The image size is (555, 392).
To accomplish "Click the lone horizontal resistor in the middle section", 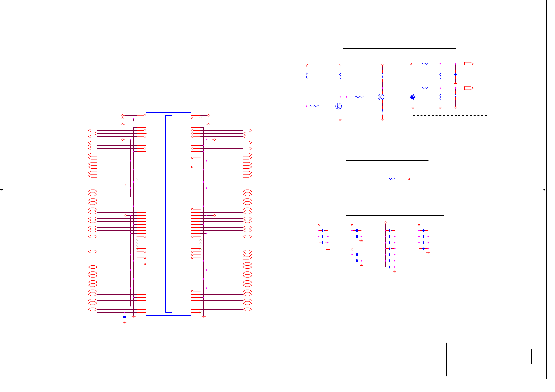I will pos(392,179).
